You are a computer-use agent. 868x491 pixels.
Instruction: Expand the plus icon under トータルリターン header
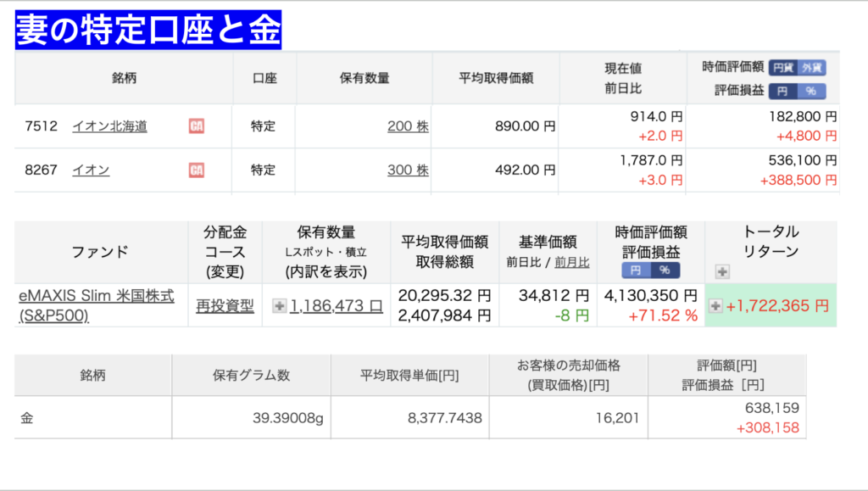(722, 271)
